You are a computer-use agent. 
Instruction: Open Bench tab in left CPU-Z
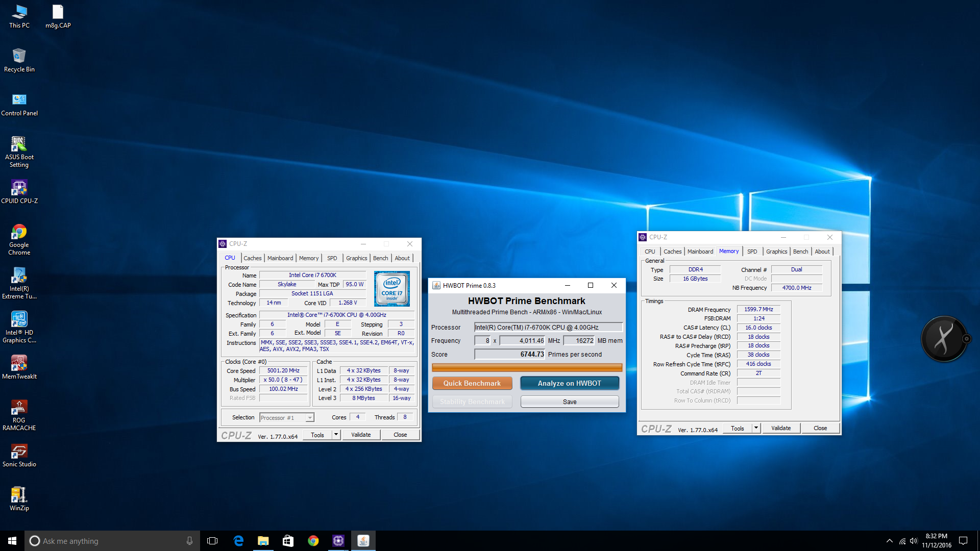click(380, 258)
